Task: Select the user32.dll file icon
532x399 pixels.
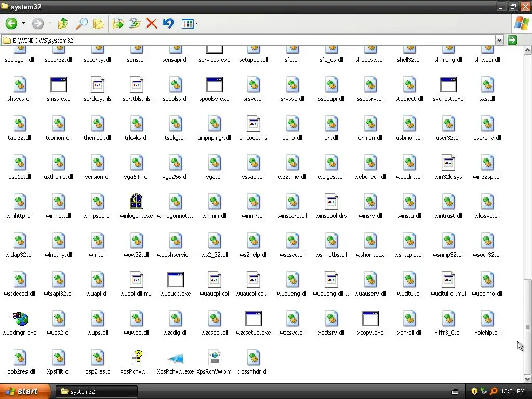Action: [448, 124]
